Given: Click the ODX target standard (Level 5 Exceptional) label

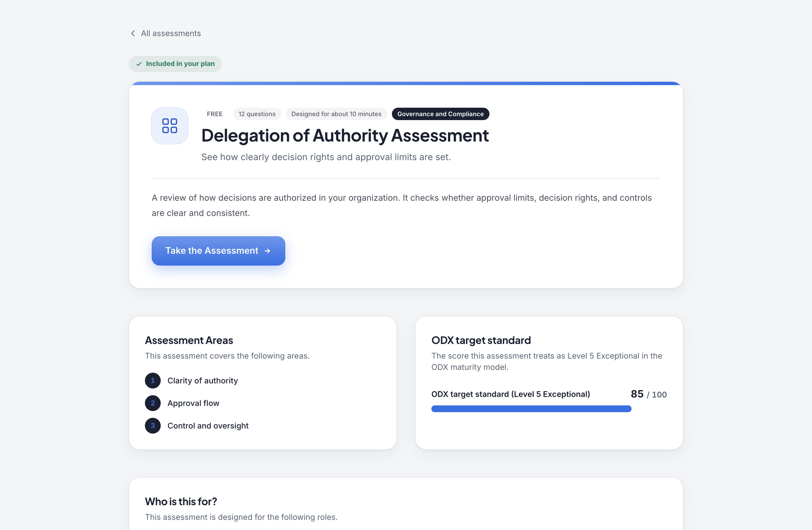Looking at the screenshot, I should [511, 394].
